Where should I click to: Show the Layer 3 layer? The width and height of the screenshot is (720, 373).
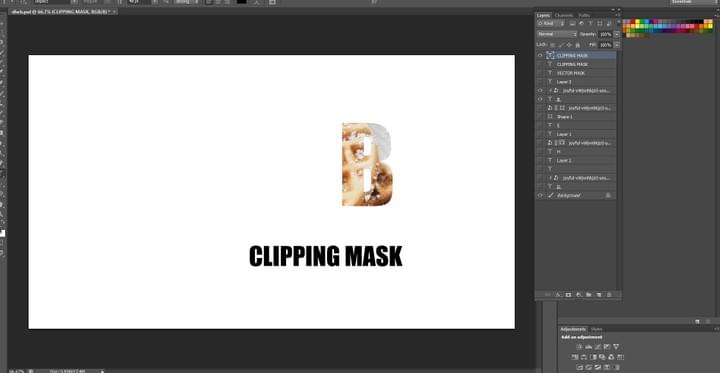540,82
